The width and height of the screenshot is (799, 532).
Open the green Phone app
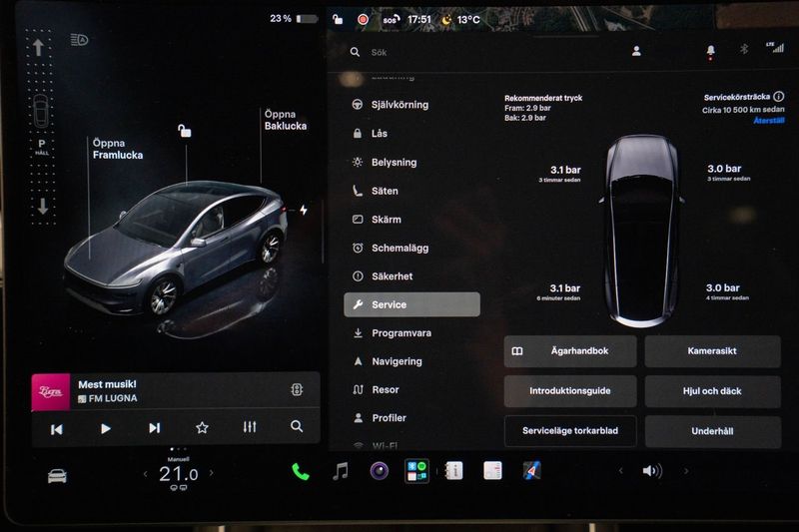click(301, 472)
